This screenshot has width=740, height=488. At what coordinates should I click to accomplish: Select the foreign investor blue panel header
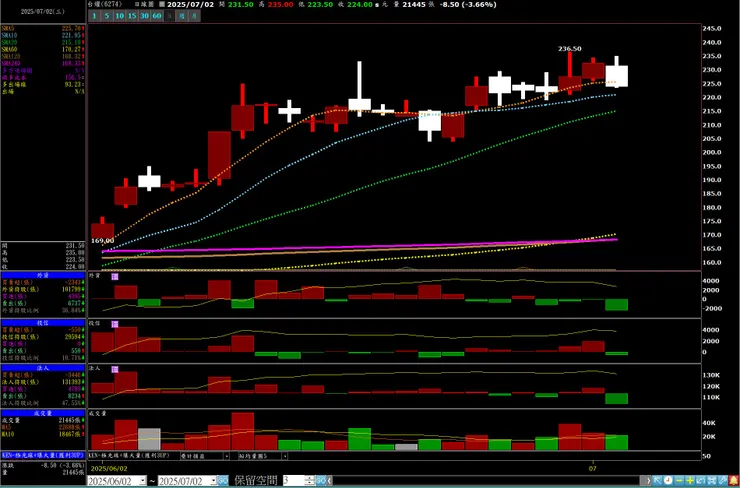pos(43,275)
